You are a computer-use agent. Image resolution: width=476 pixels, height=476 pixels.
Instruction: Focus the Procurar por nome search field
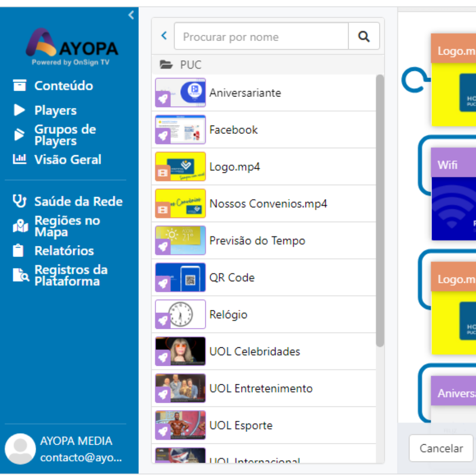click(261, 36)
